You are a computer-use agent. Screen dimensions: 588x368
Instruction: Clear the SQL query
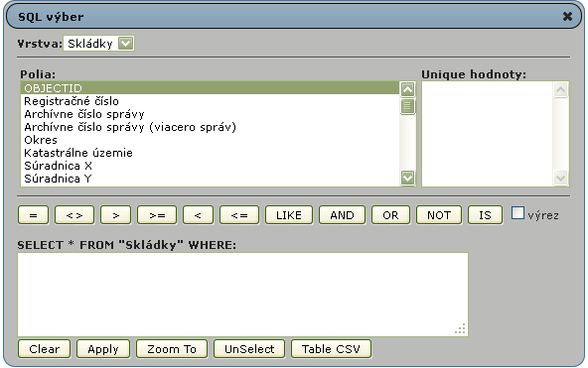(45, 349)
